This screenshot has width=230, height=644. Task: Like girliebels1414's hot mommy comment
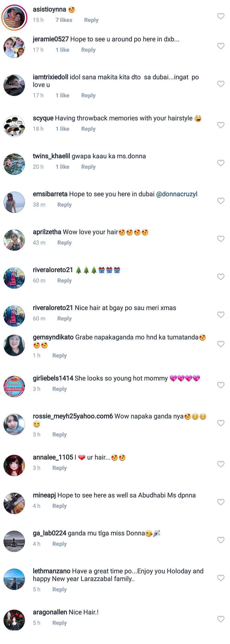point(221,385)
